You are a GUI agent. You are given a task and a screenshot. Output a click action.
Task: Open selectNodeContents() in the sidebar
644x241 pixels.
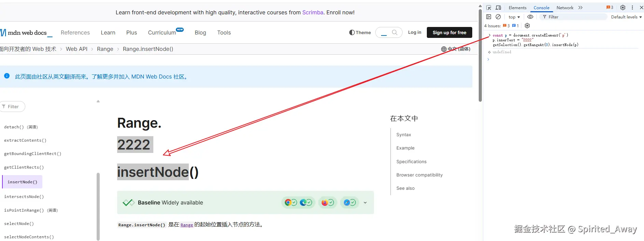pyautogui.click(x=29, y=237)
